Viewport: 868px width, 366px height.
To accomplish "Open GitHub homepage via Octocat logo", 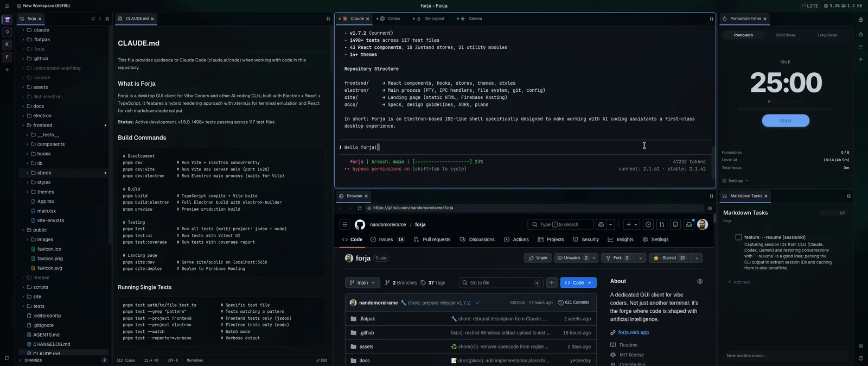I will click(x=360, y=224).
